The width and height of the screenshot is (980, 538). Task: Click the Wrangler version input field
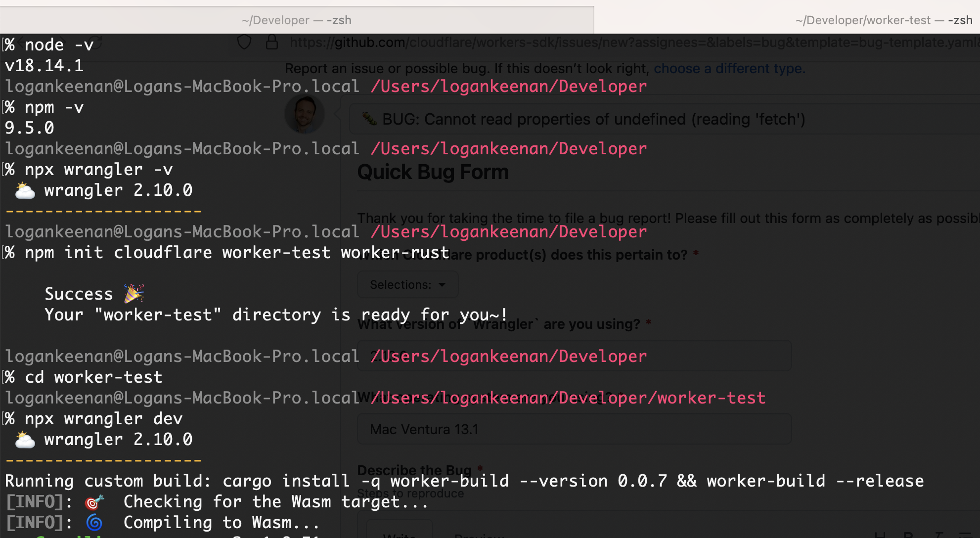[574, 356]
